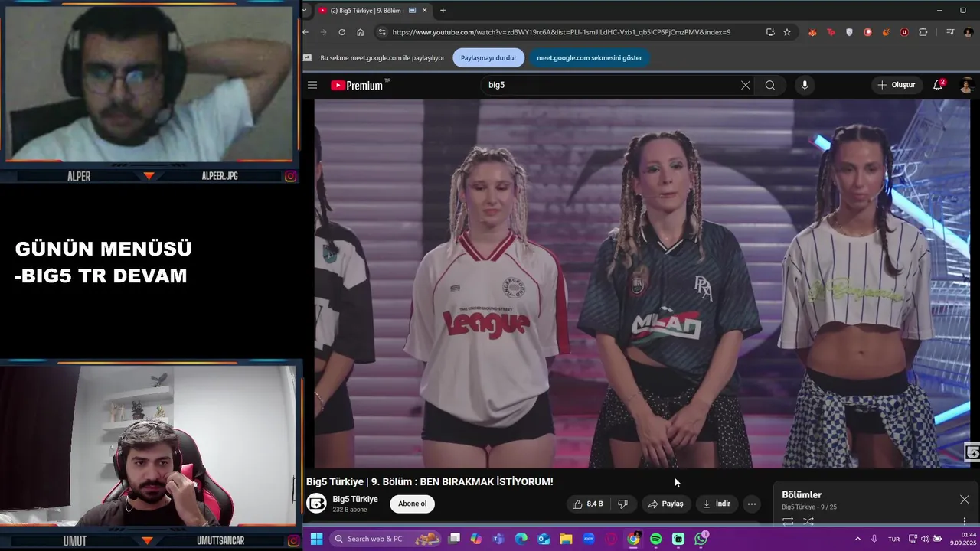Open the tray microphone indicator
980x551 pixels.
[874, 539]
